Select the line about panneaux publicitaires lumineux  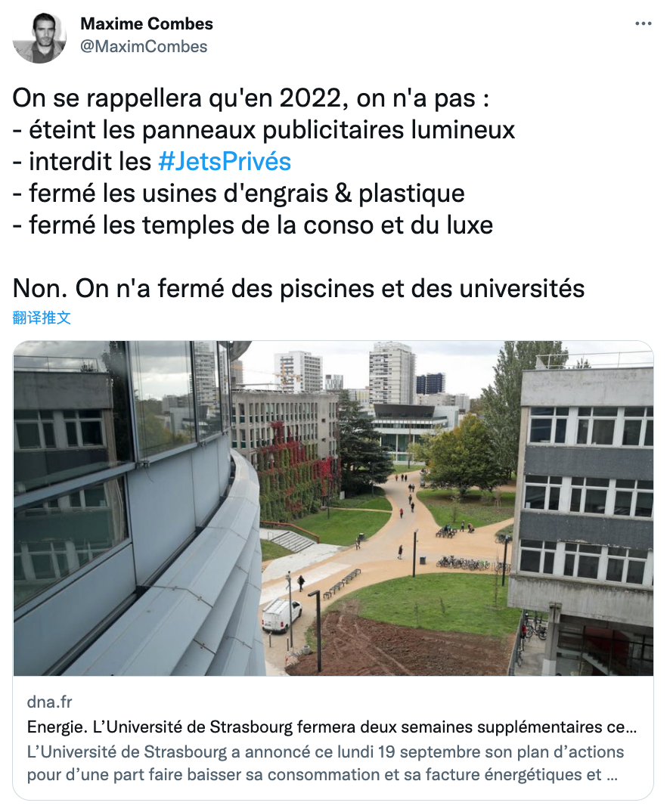[264, 130]
